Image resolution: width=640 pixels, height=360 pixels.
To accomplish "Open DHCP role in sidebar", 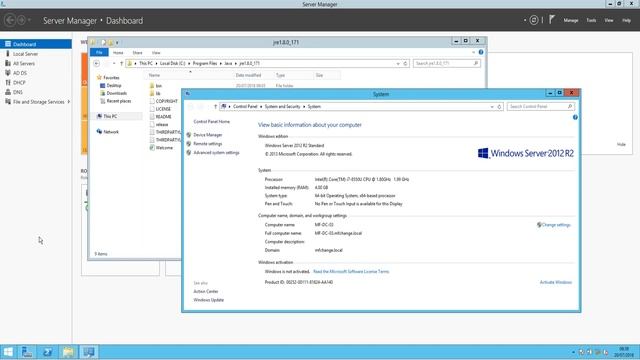I will point(19,82).
